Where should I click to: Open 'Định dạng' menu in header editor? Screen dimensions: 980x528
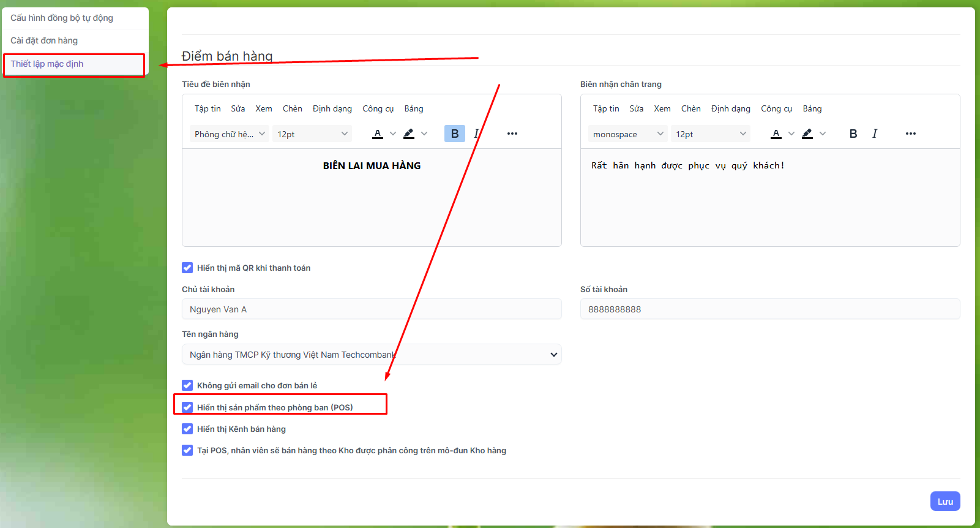332,108
